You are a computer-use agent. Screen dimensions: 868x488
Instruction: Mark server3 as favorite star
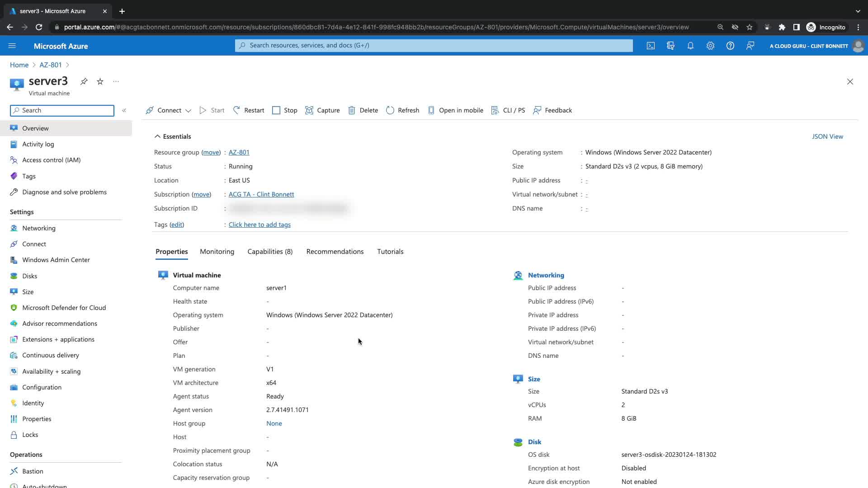(100, 81)
